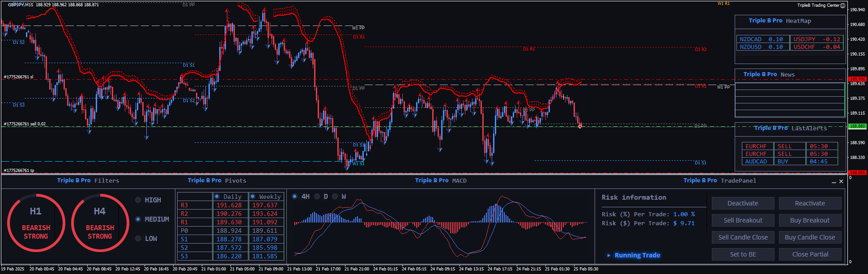Click the H4 bearish strong gauge
The image size is (868, 274).
click(100, 223)
